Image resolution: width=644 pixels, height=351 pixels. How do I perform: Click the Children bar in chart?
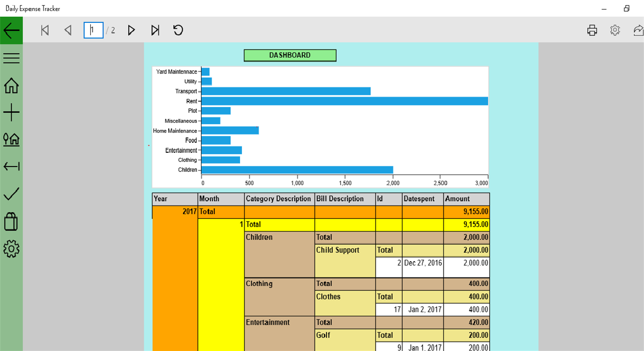point(297,170)
